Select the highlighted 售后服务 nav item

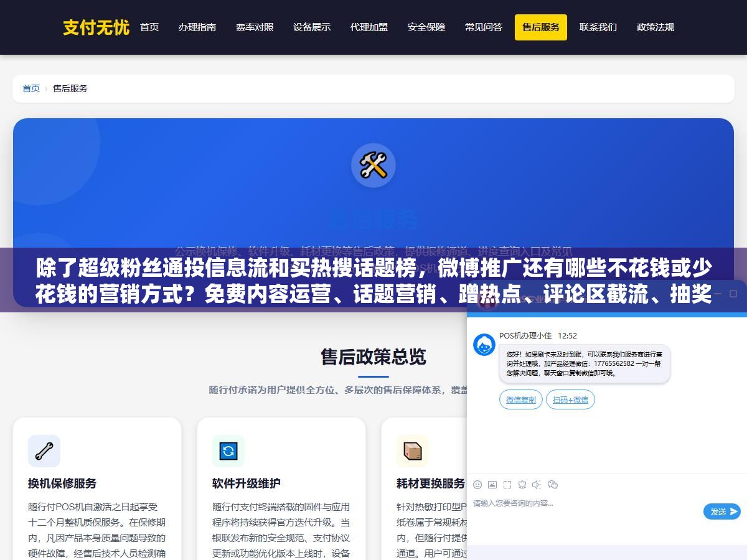pyautogui.click(x=541, y=27)
